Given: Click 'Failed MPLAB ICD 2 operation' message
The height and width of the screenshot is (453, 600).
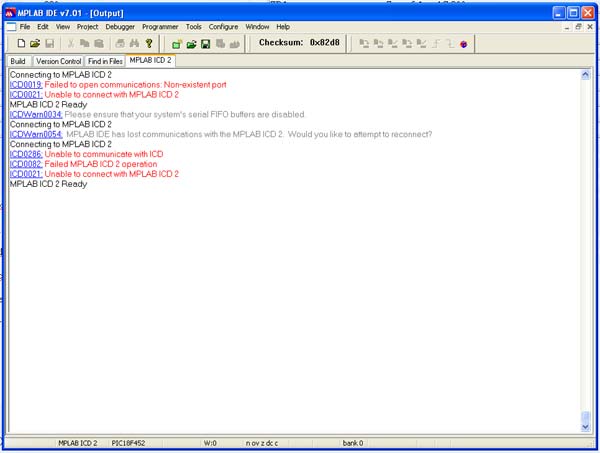Looking at the screenshot, I should click(x=101, y=165).
